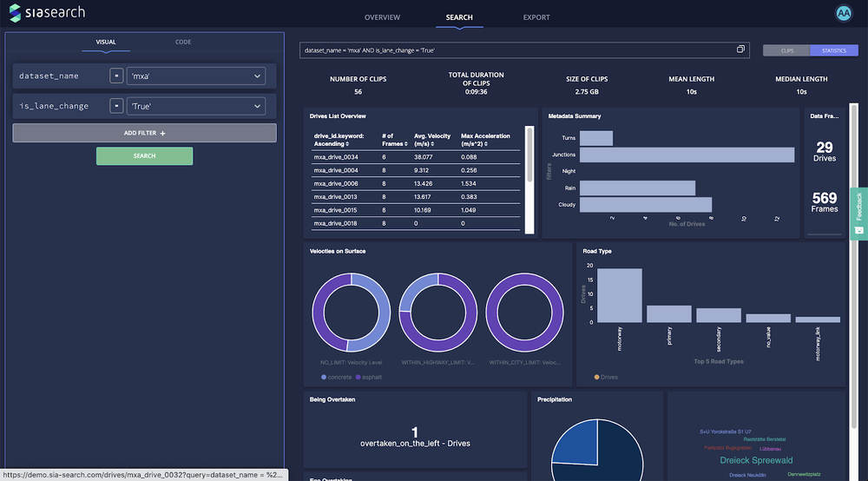This screenshot has width=868, height=481.
Task: Click the equals operator for is_lane_change
Action: [116, 106]
